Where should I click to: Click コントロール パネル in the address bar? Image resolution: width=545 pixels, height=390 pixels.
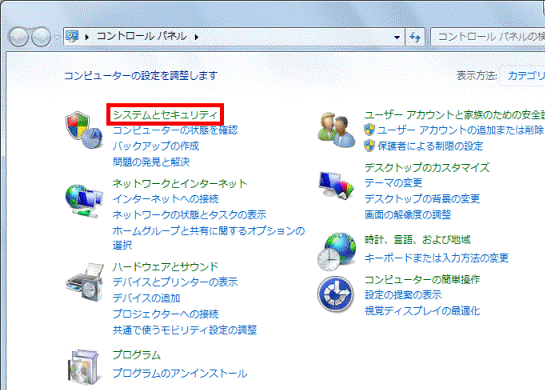(141, 36)
